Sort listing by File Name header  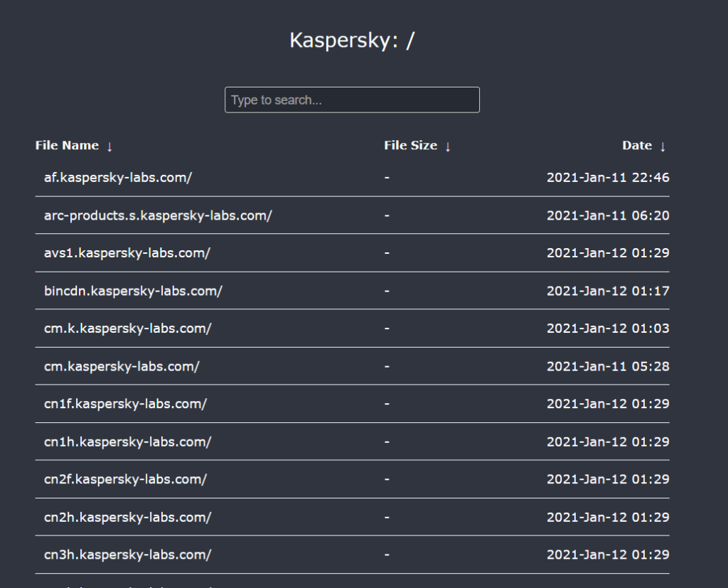[x=67, y=146]
